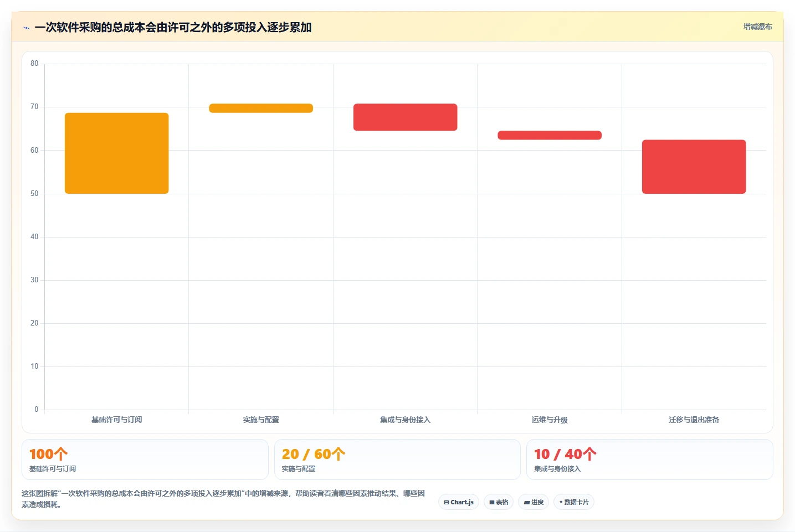Screen dimensions: 795x532
Task: Click the y-axis value 40
Action: tap(34, 236)
